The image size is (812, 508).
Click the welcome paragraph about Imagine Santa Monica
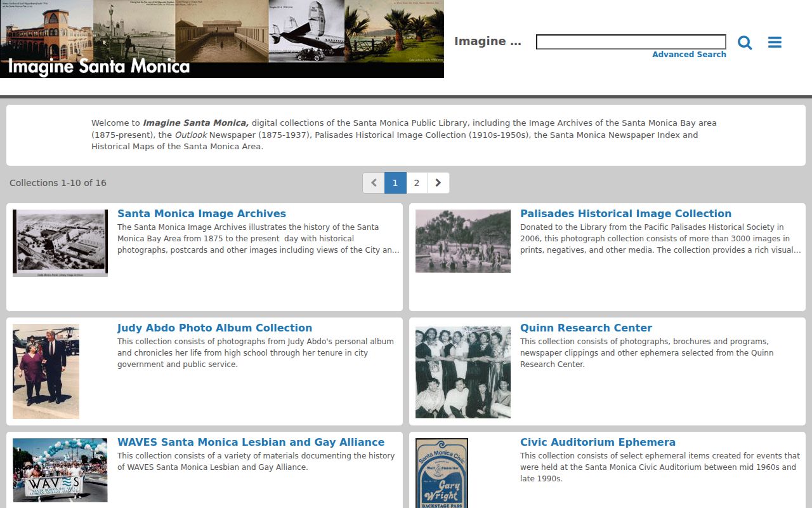pyautogui.click(x=404, y=135)
